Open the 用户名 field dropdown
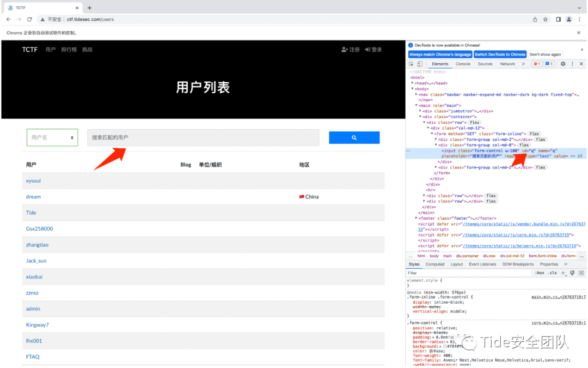 coord(52,137)
